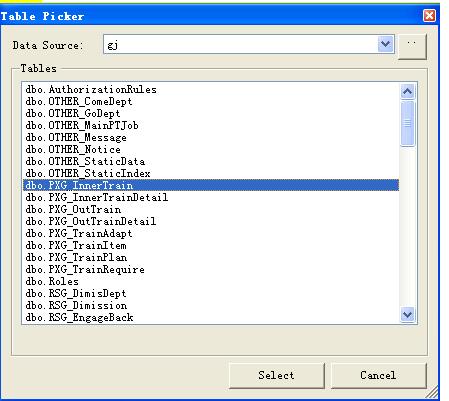449x401 pixels.
Task: Click the highlighted dbo.PXG_InnerTrain row
Action: [211, 185]
